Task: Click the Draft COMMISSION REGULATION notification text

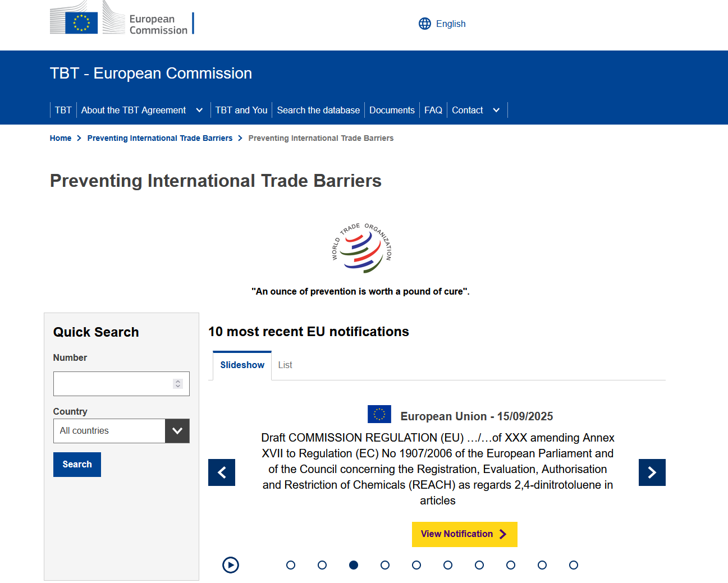Action: [x=438, y=469]
